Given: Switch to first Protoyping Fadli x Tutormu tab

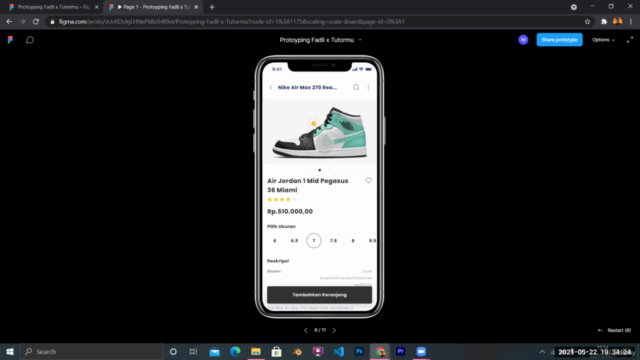Looking at the screenshot, I should [x=53, y=7].
